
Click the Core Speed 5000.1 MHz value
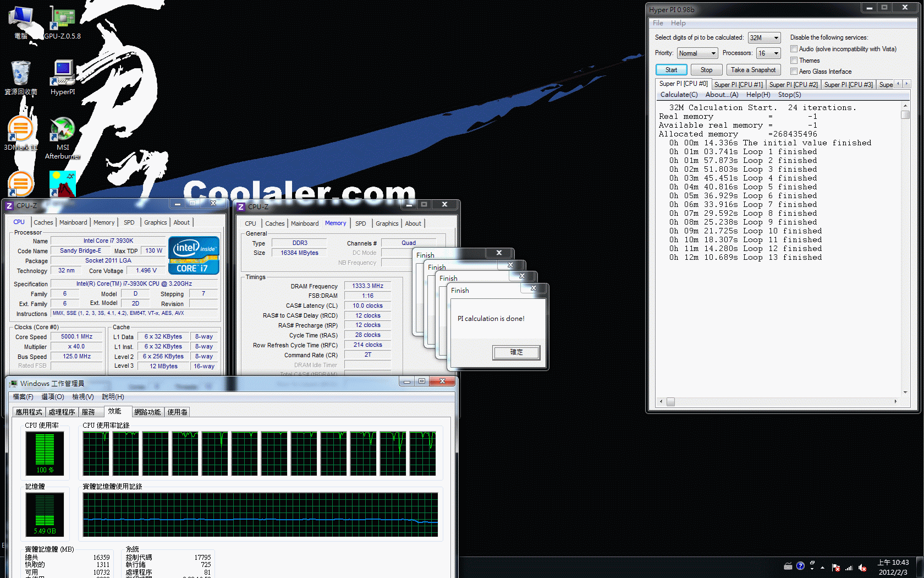point(76,336)
